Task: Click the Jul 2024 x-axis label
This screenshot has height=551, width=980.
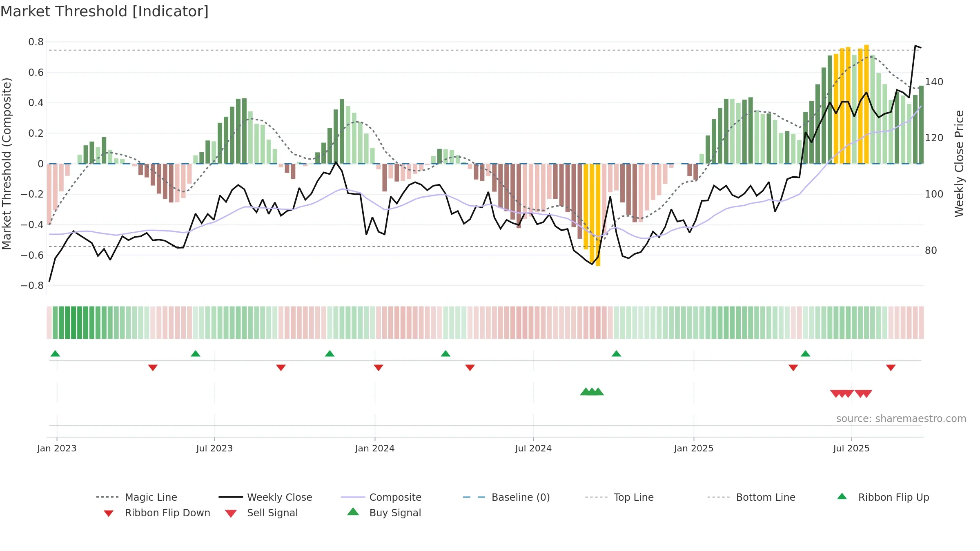Action: [x=533, y=449]
